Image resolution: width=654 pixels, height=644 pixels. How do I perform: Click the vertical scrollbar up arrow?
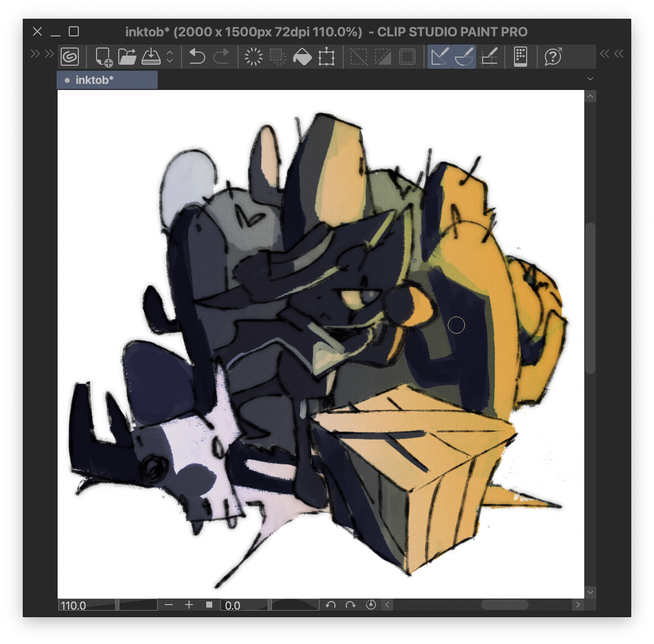590,96
